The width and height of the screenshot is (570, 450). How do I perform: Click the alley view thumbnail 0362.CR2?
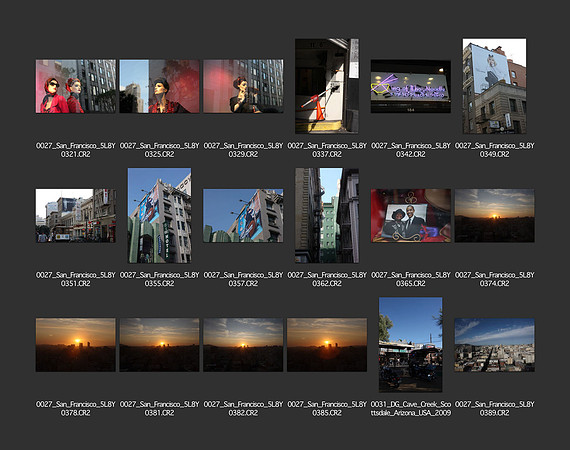(327, 215)
